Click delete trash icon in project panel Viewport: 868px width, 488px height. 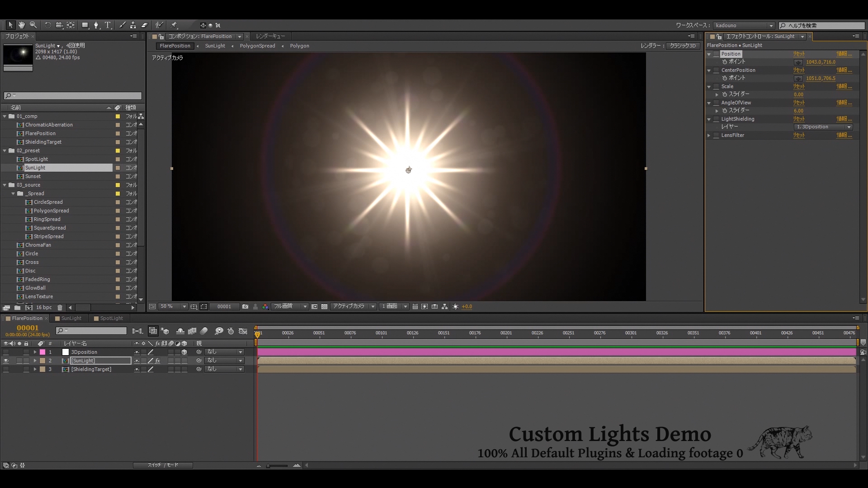click(60, 308)
